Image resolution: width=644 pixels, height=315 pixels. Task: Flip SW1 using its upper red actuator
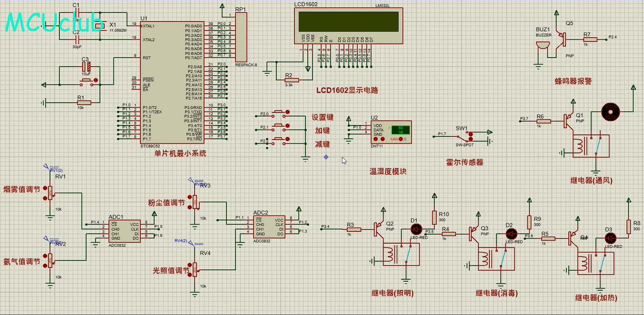coord(471,134)
